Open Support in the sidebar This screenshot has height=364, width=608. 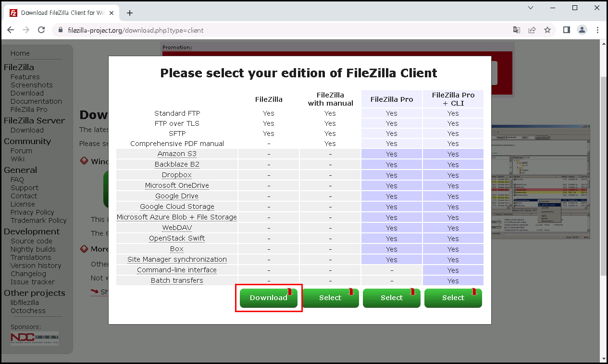click(x=25, y=188)
